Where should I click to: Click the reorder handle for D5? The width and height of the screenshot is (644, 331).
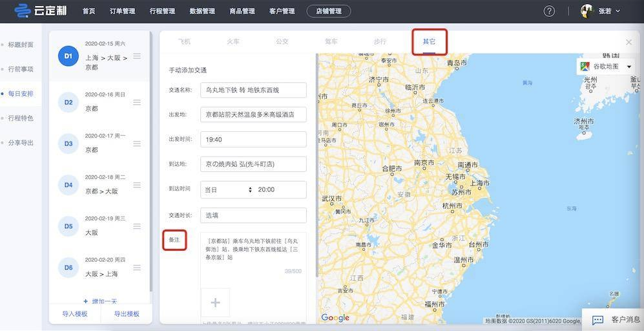(x=137, y=226)
